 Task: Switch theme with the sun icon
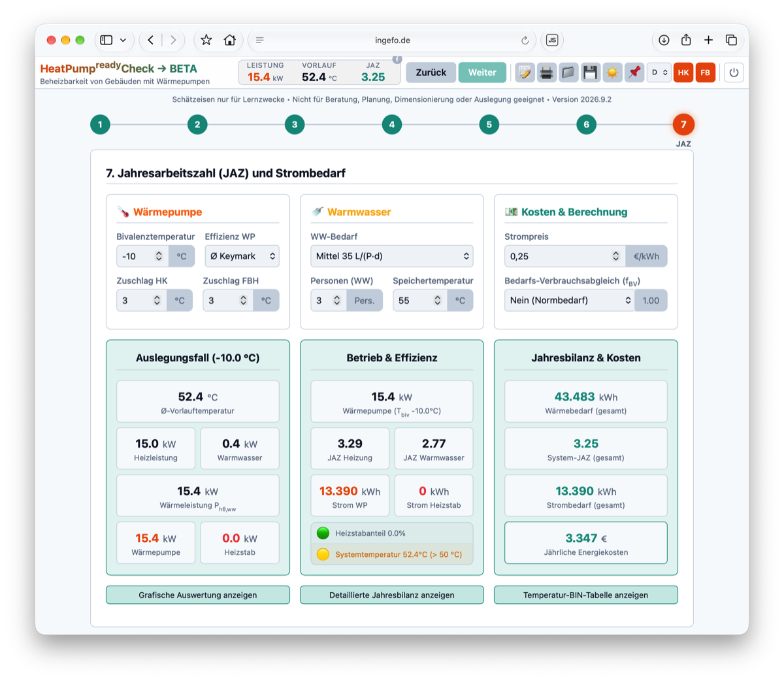(612, 73)
